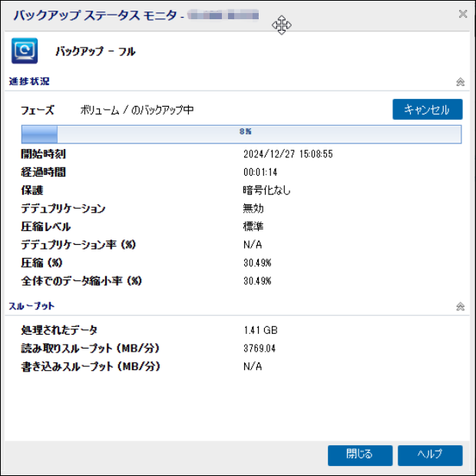This screenshot has height=476, width=476.
Task: Click the backup monitor icon
Action: point(25,51)
